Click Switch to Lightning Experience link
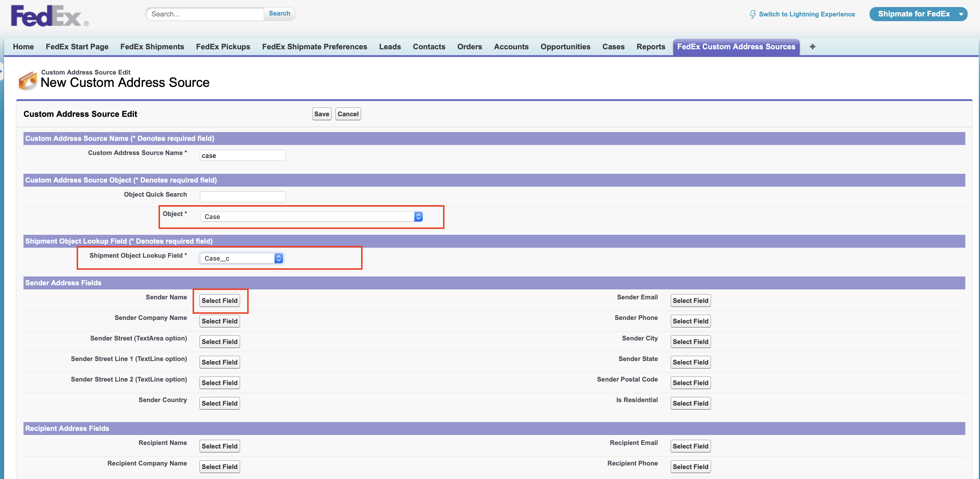This screenshot has height=479, width=980. [806, 14]
